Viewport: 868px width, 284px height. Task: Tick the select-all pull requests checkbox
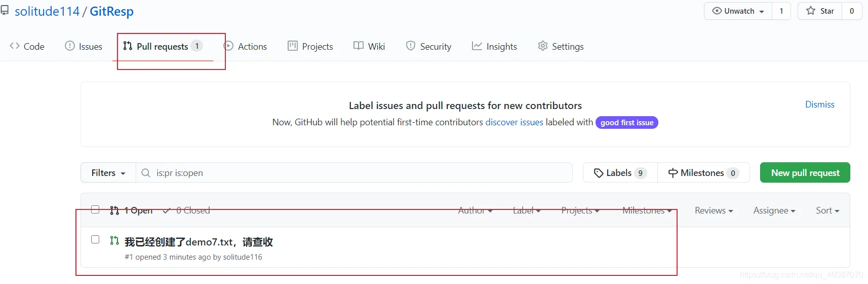click(95, 209)
